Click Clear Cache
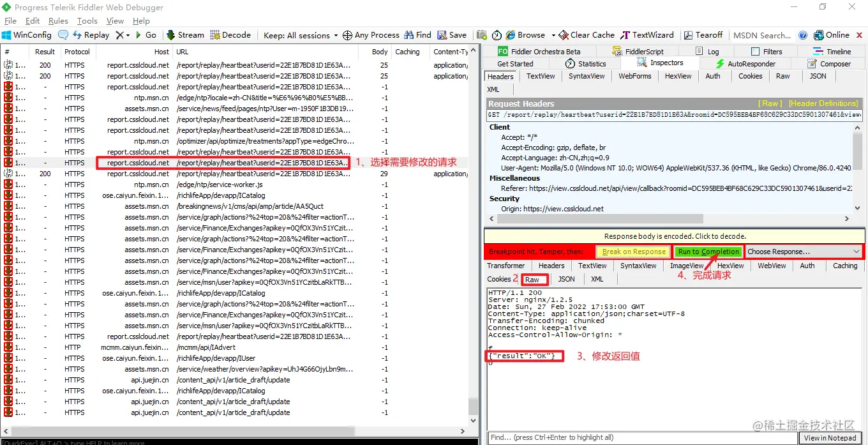The image size is (868, 445). pyautogui.click(x=587, y=35)
